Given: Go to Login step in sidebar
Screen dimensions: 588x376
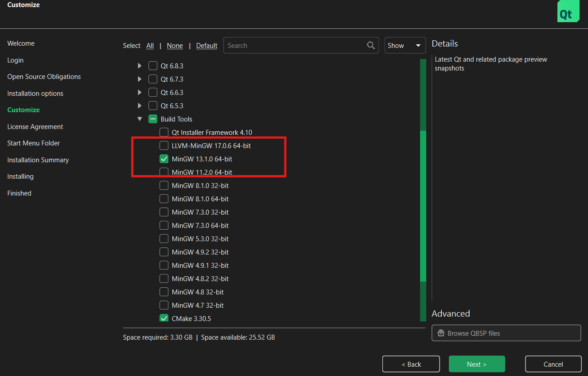Looking at the screenshot, I should click(x=16, y=60).
